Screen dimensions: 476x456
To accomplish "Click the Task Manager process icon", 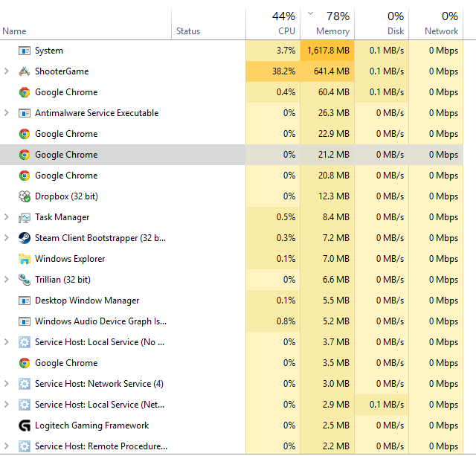I will point(25,217).
